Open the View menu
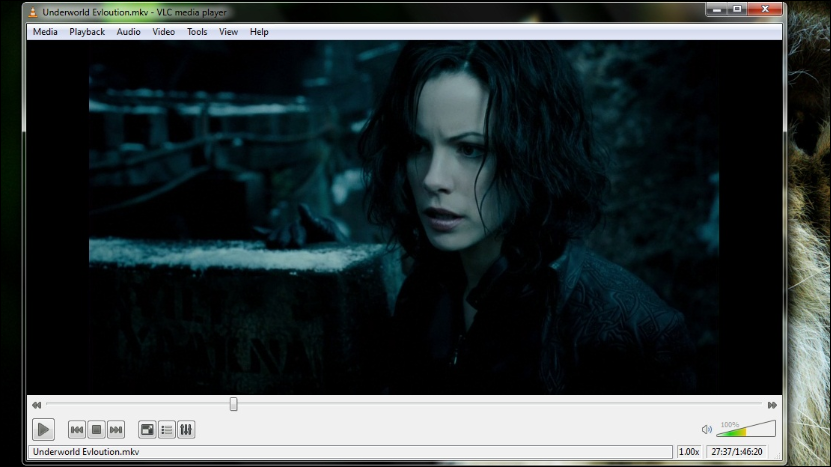This screenshot has height=467, width=831. 228,32
